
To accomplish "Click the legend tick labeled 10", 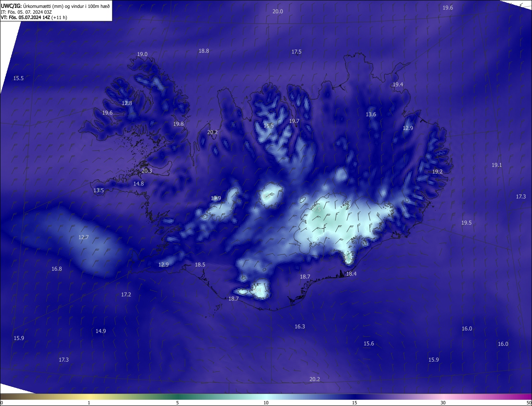I will (266, 403).
